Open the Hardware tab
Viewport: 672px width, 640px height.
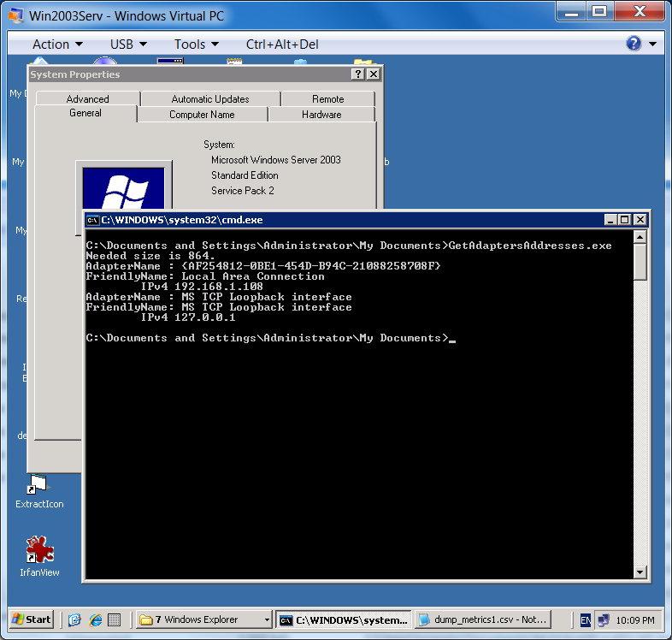(321, 115)
